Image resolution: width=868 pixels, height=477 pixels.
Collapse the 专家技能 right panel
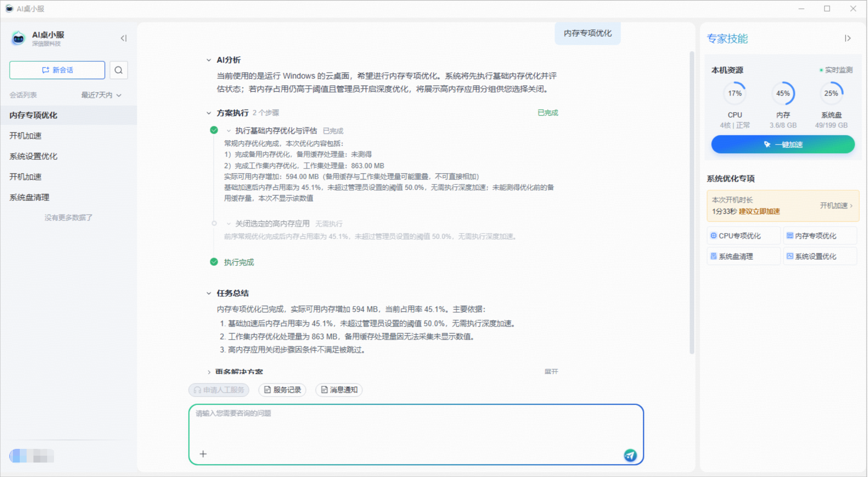pyautogui.click(x=847, y=38)
